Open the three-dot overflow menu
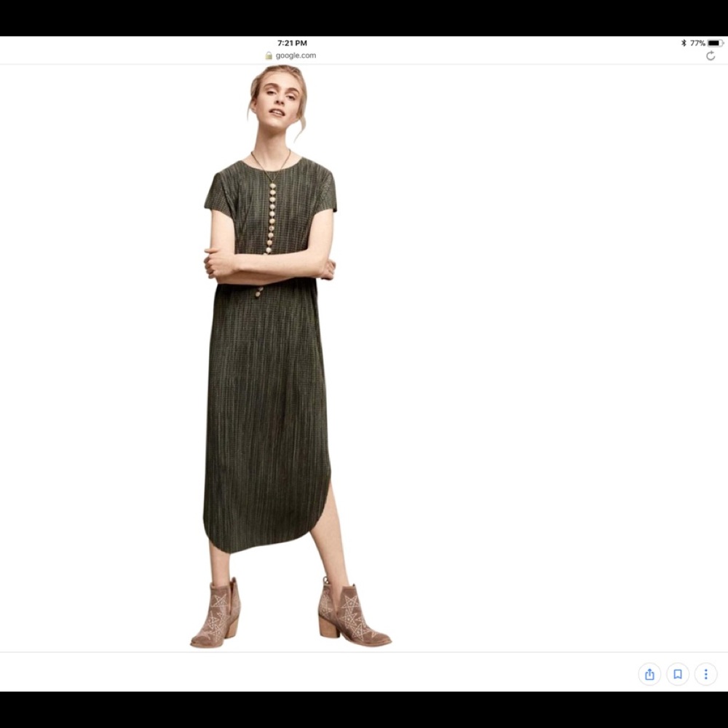 705,675
